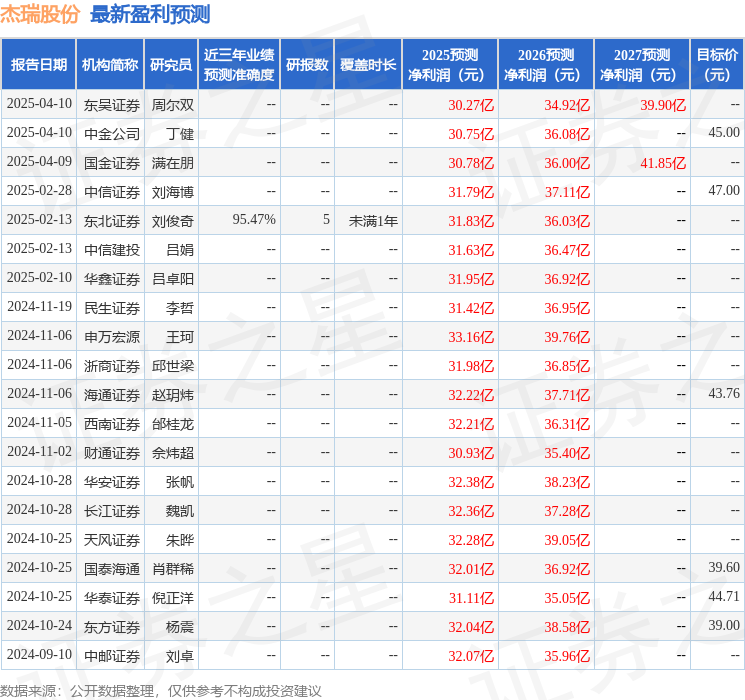
Task: Click the 39.60 target price
Action: click(x=724, y=567)
